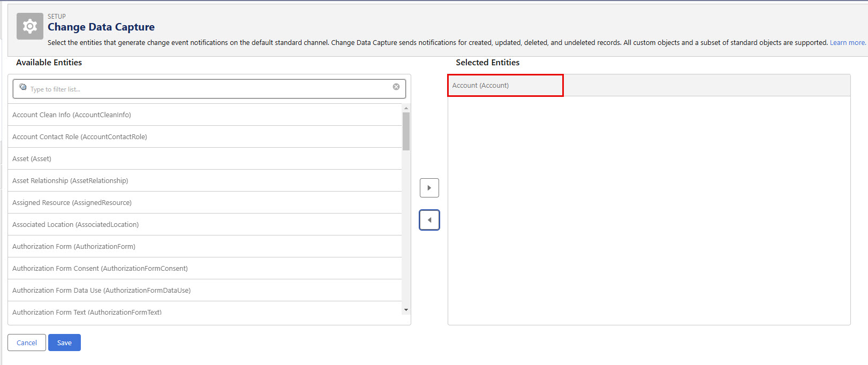Focus the Type to filter list field

click(209, 89)
